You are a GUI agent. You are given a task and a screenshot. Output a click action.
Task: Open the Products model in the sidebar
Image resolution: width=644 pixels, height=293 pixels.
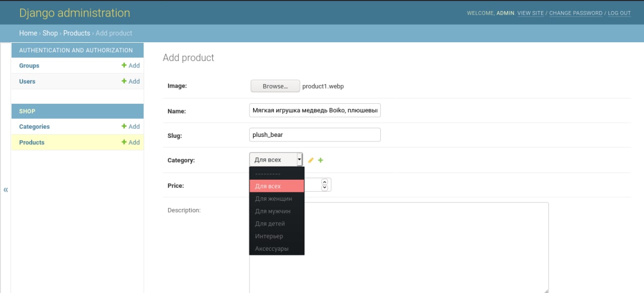click(x=32, y=142)
